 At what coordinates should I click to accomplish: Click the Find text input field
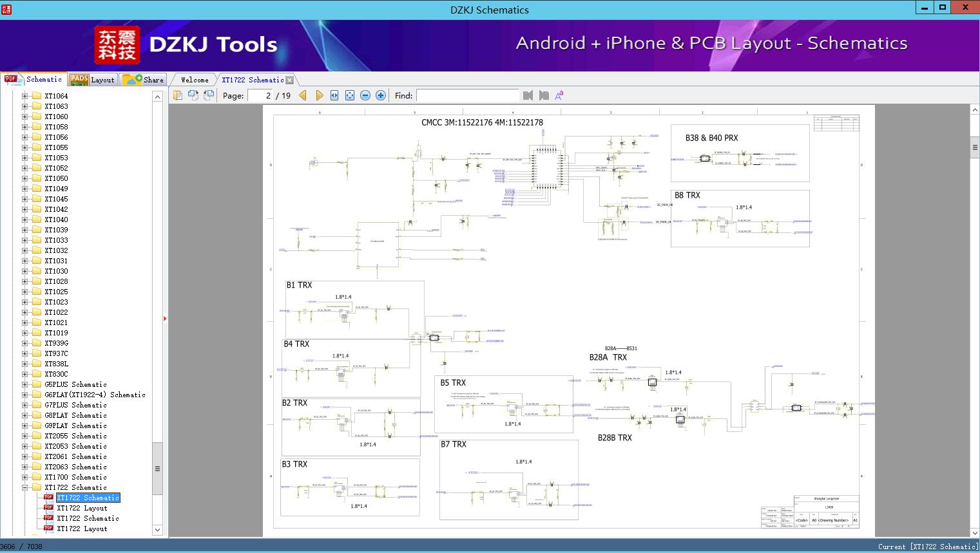(467, 95)
